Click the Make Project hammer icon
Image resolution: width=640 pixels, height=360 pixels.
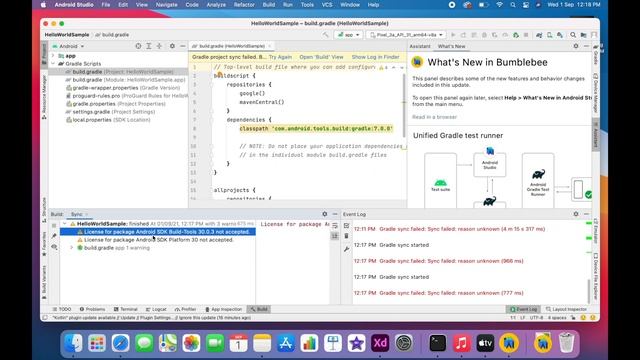point(325,35)
